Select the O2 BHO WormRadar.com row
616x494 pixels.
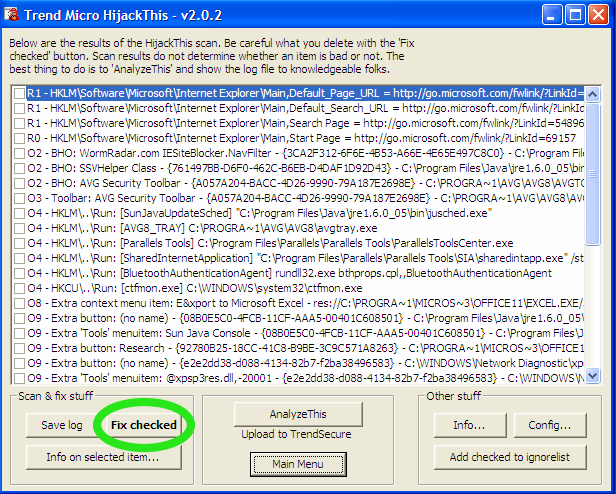pos(305,153)
